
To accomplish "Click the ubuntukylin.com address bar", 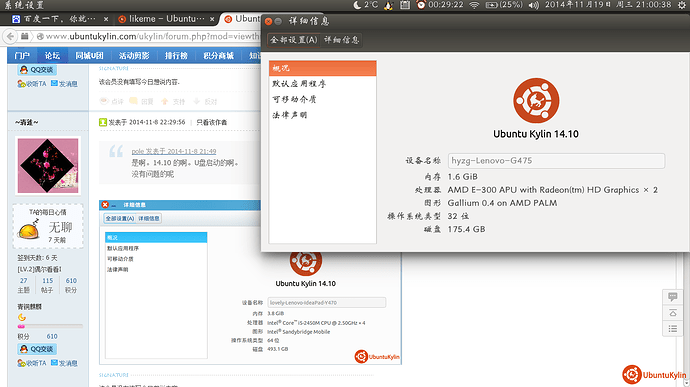I will (149, 36).
